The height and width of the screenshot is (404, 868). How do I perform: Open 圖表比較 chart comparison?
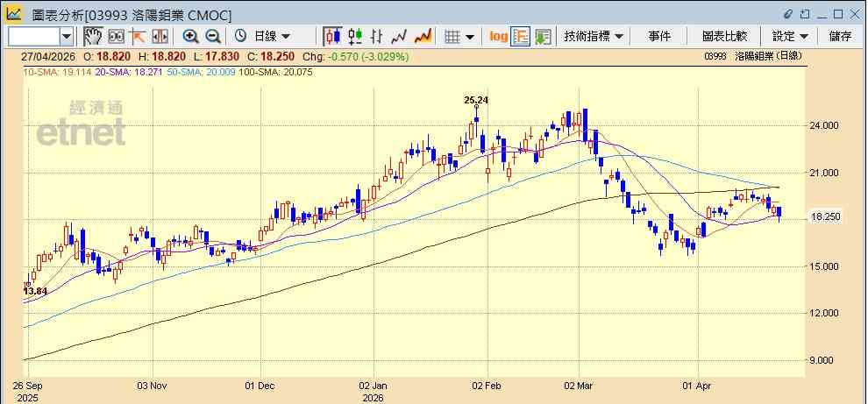click(724, 37)
